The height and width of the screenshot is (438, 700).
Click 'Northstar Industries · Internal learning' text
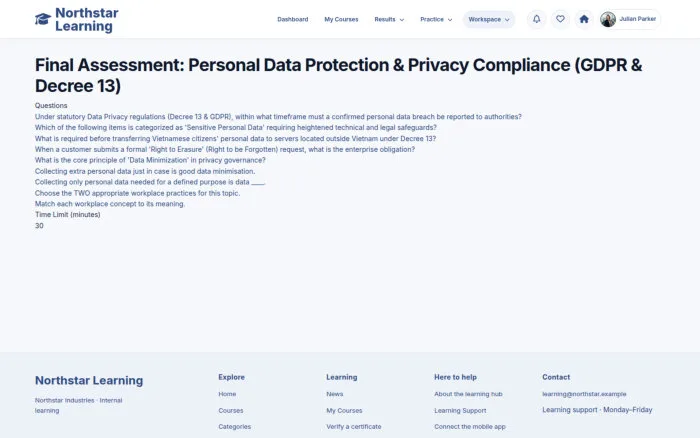pyautogui.click(x=79, y=405)
